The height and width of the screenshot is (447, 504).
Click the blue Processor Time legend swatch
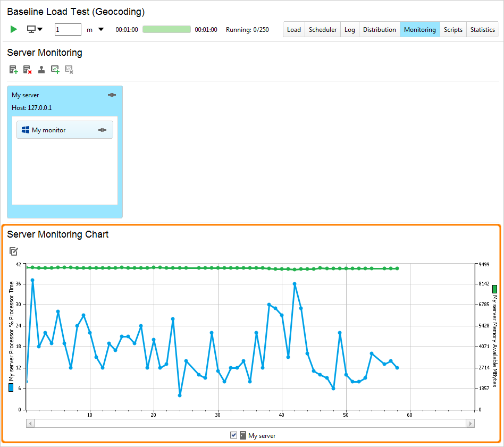pos(10,387)
